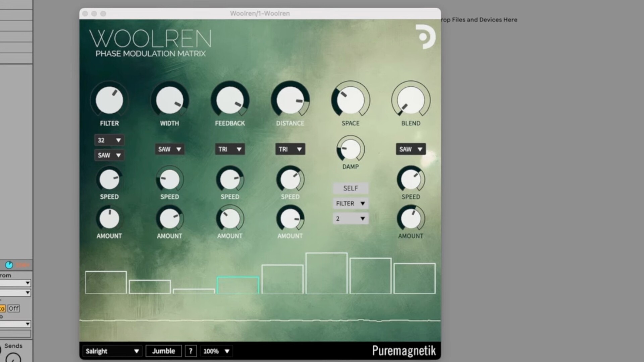The image size is (644, 362).
Task: Click the AMOUNT knob in DISTANCE column
Action: 290,219
